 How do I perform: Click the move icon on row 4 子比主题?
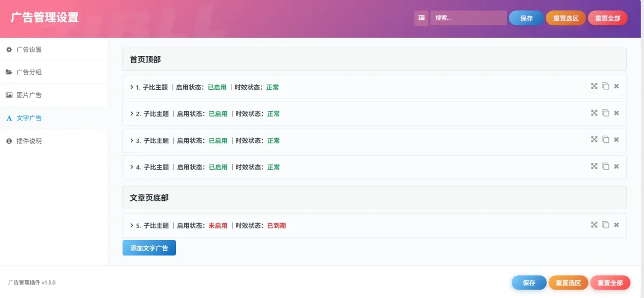594,166
